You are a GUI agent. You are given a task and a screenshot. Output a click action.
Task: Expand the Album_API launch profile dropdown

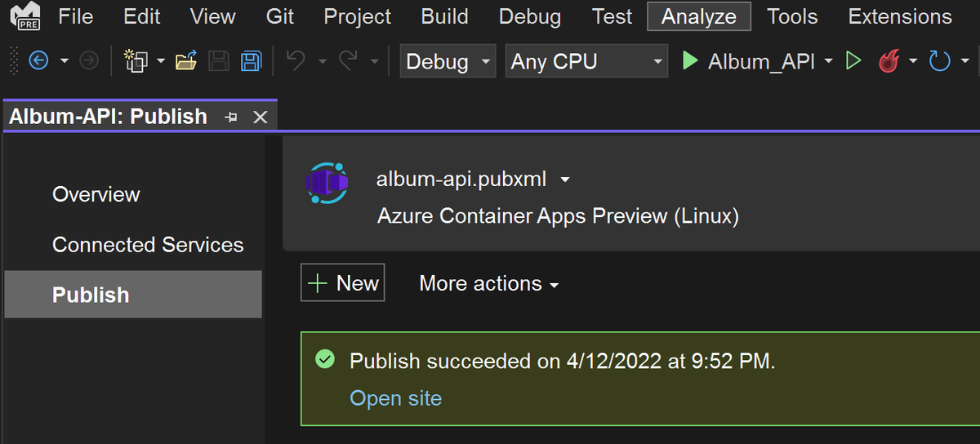[828, 61]
